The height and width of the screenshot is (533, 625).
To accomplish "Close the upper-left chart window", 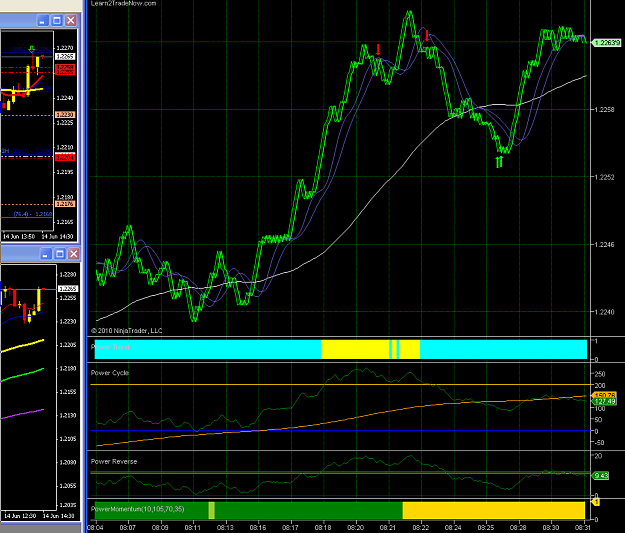I will click(x=71, y=20).
